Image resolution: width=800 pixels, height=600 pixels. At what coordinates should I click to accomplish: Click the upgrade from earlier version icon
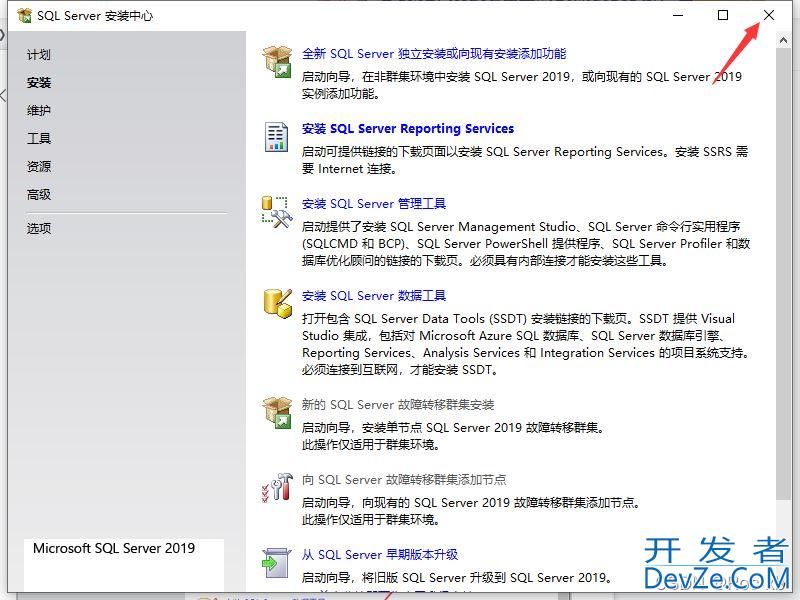point(277,563)
